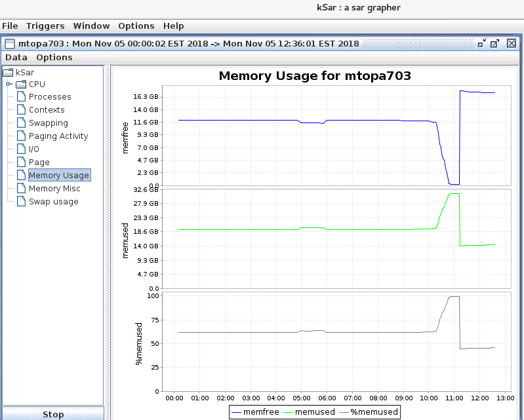
Task: Click the Contexts page icon
Action: tap(22, 109)
